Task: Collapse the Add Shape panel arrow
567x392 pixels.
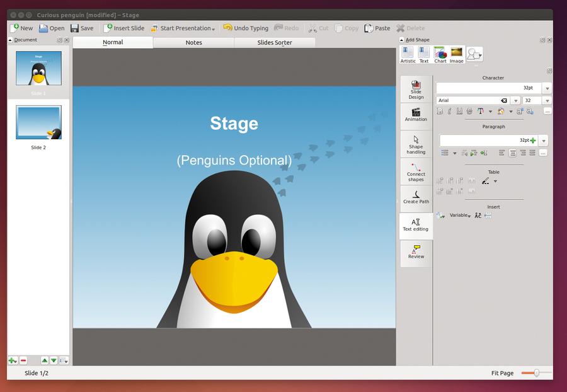Action: [402, 40]
